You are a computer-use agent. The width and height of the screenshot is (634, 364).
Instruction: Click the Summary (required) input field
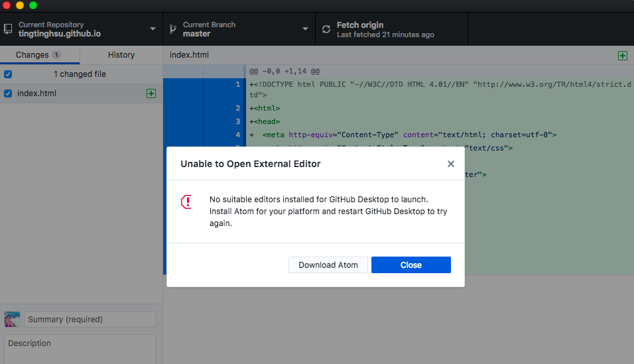coord(90,319)
